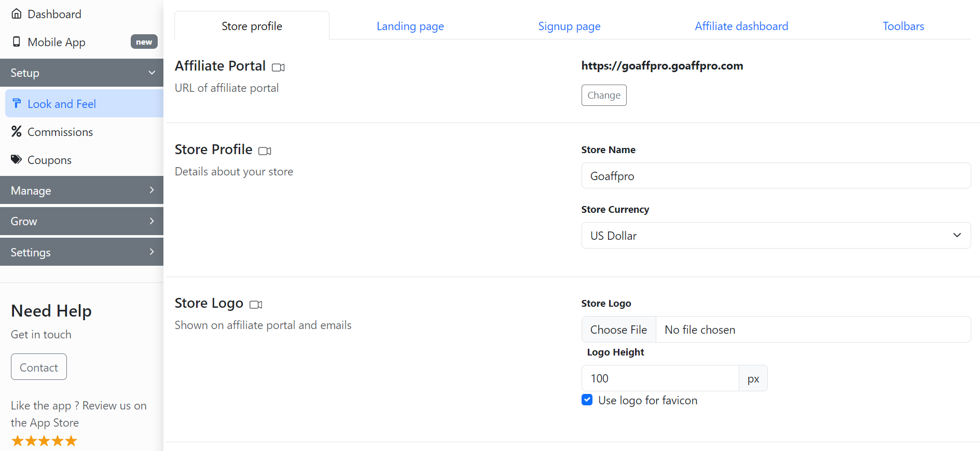The width and height of the screenshot is (980, 451).
Task: Switch to the Affiliate dashboard tab
Action: [741, 26]
